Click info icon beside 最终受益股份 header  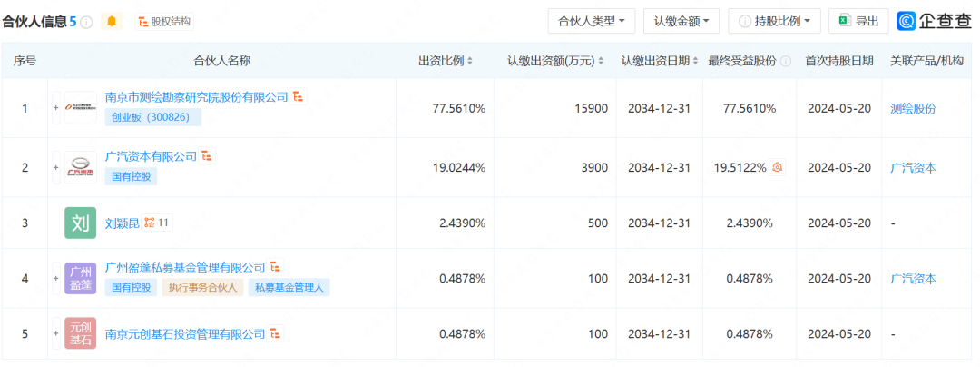pos(786,61)
